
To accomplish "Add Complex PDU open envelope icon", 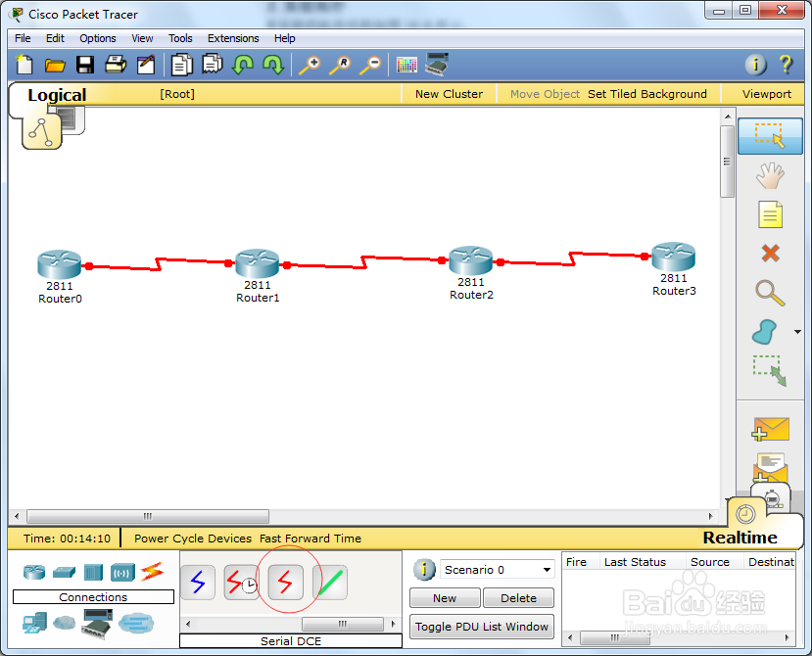I will point(771,468).
